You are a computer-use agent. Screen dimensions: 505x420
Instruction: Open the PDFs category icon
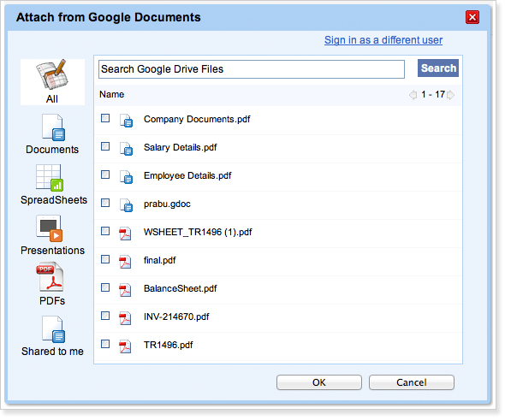pyautogui.click(x=50, y=277)
